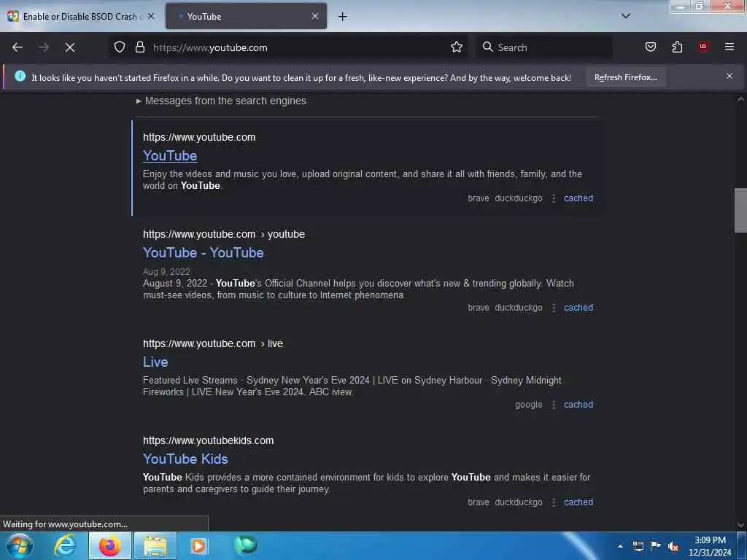Open the Pocket save icon
Image resolution: width=747 pixels, height=560 pixels.
pyautogui.click(x=650, y=47)
